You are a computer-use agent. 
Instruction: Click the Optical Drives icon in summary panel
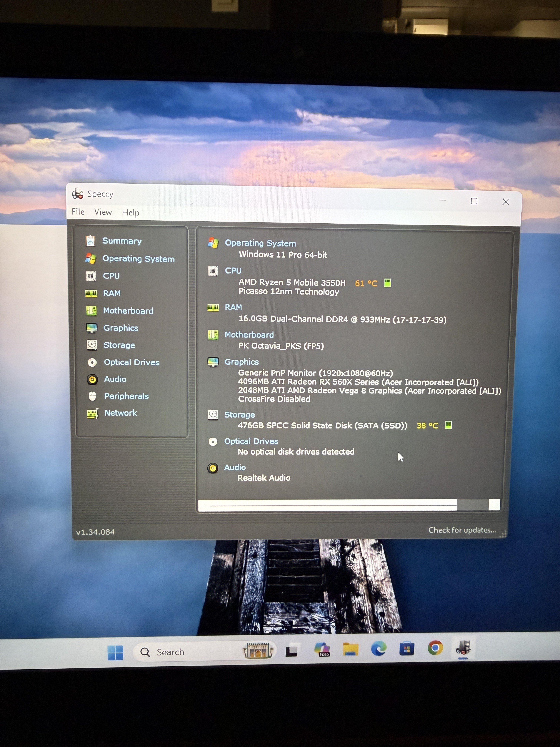coord(213,441)
